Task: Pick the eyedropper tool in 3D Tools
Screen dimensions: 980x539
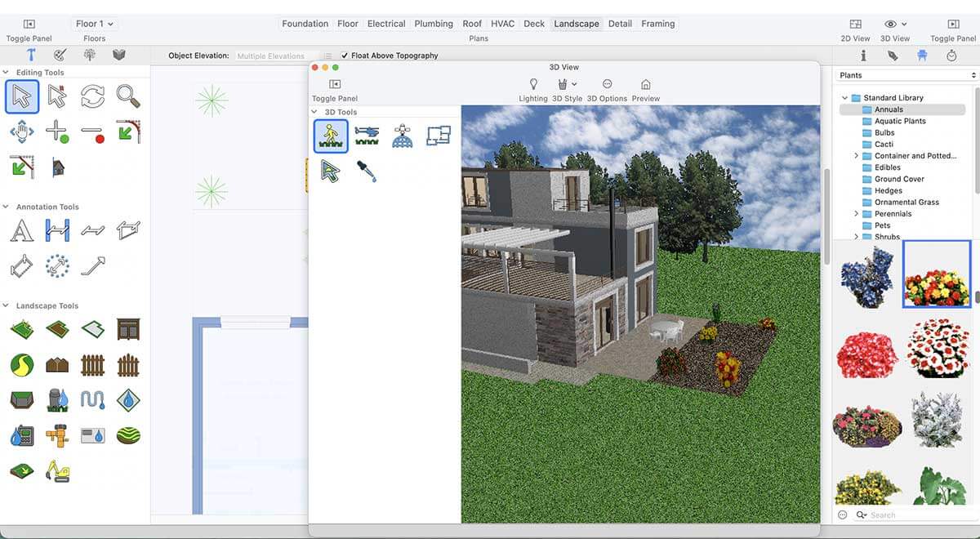Action: coord(366,171)
